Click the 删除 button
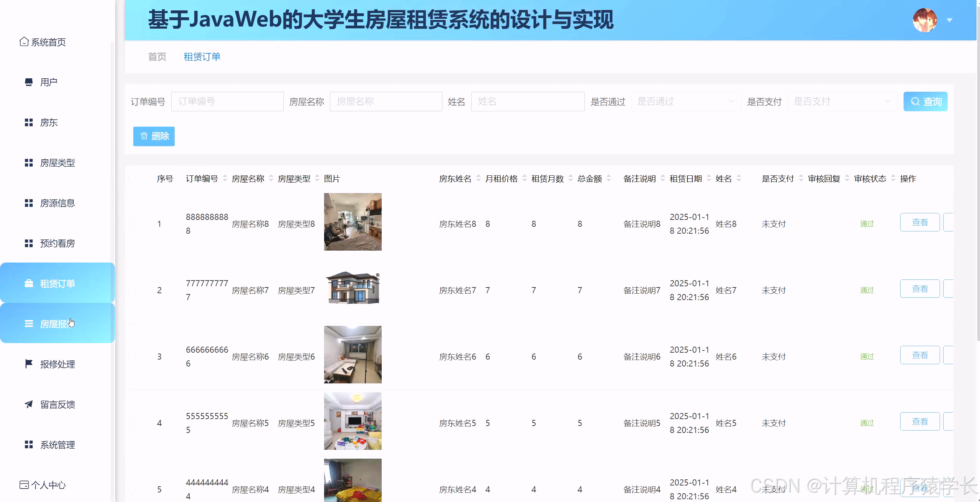The width and height of the screenshot is (980, 502). coord(154,136)
